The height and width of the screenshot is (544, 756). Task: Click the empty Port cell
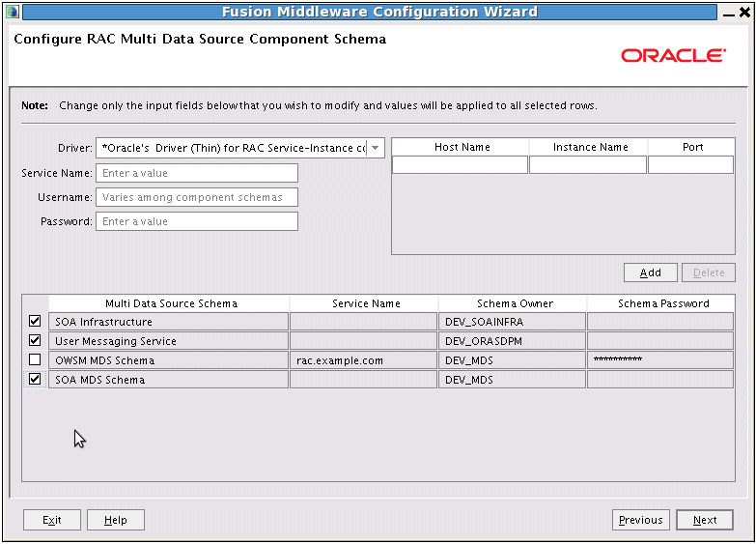click(x=691, y=164)
